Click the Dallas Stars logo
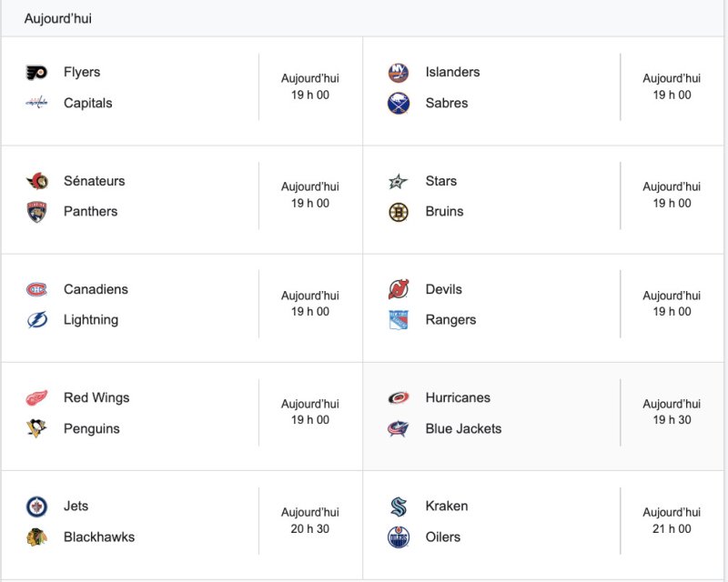This screenshot has width=728, height=582. click(x=399, y=181)
